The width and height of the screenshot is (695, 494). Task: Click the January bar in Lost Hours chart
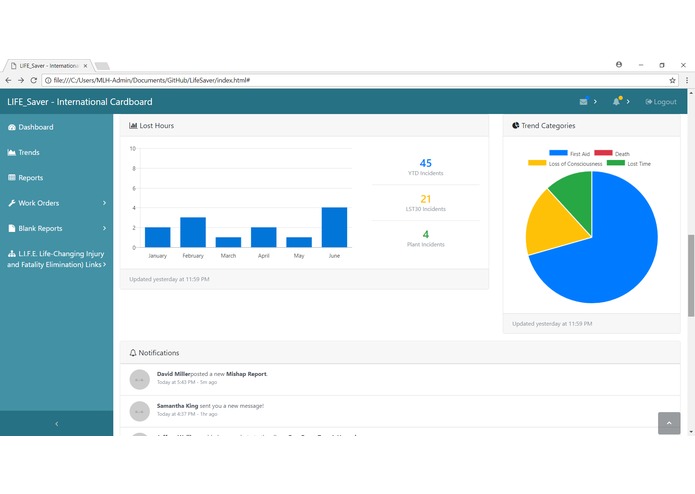click(x=157, y=237)
